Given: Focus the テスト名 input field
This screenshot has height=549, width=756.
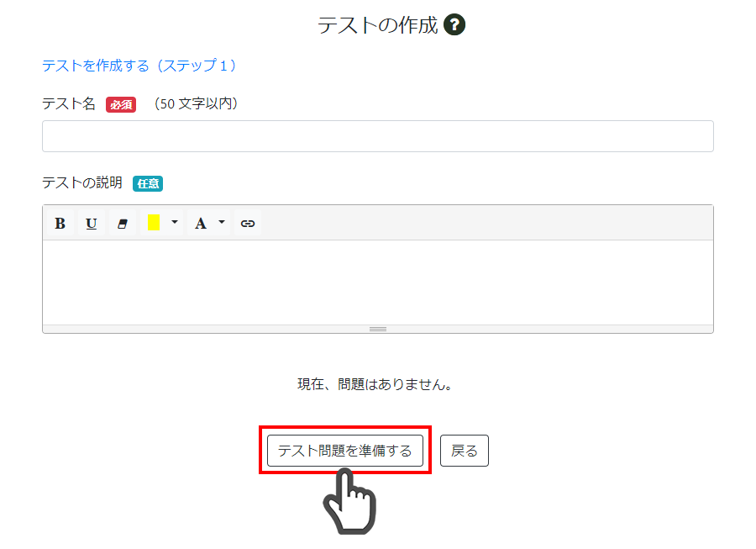Looking at the screenshot, I should (x=377, y=136).
